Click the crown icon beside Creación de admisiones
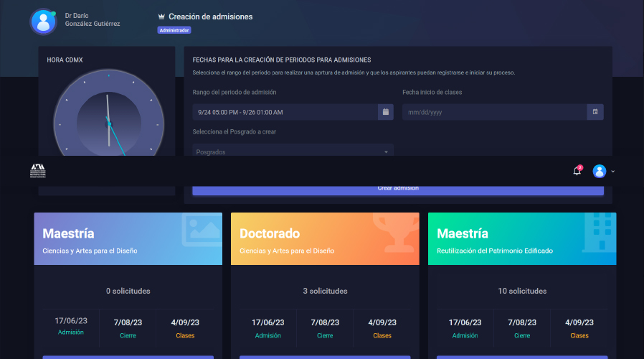 pos(161,17)
